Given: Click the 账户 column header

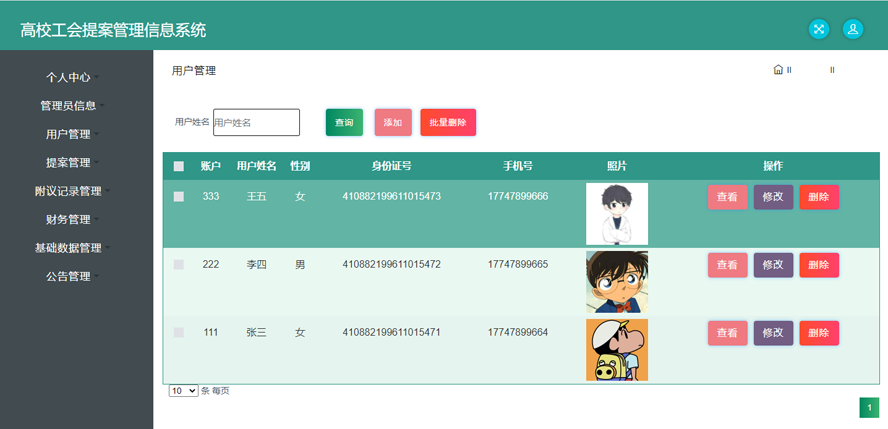Looking at the screenshot, I should 211,166.
